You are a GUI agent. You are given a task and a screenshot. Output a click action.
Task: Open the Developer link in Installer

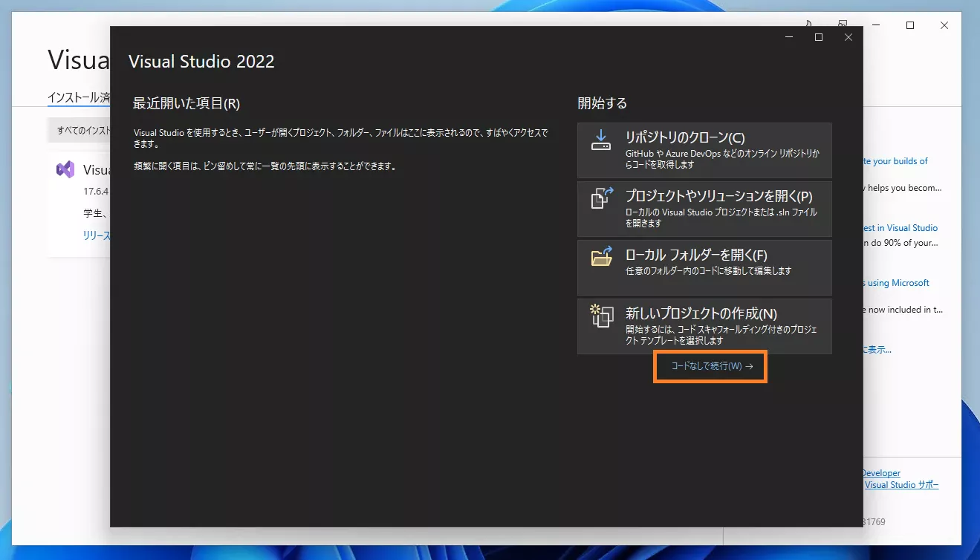(x=881, y=473)
